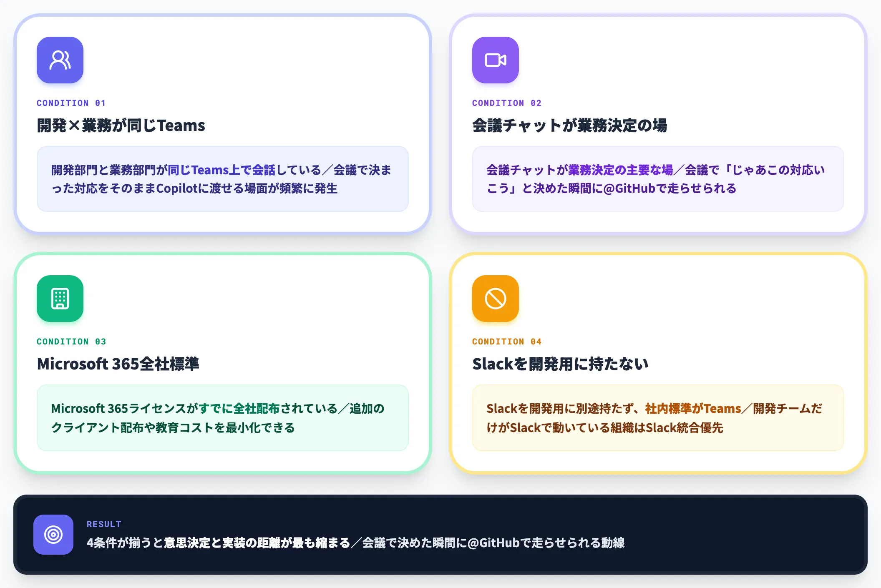
Task: Click the video camera icon in Condition 02 card
Action: click(x=496, y=60)
